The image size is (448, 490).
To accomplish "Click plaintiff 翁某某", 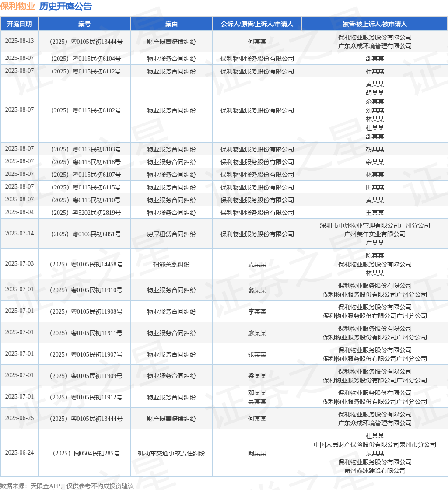I will (x=257, y=290).
